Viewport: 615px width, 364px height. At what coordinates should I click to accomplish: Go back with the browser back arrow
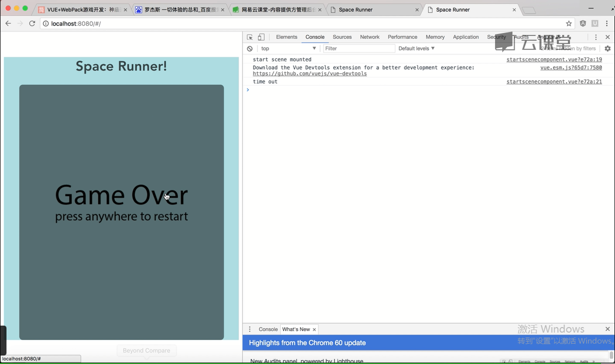(x=8, y=23)
